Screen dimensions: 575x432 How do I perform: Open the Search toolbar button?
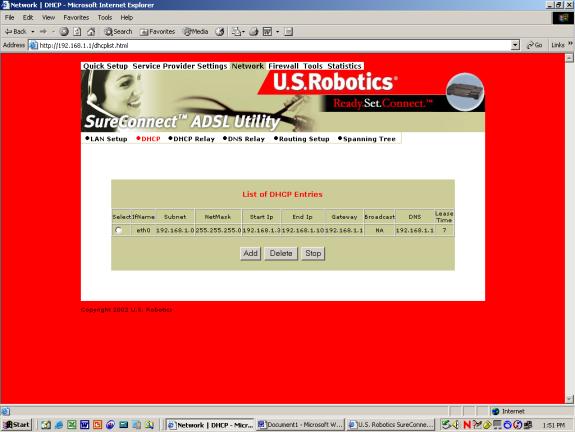point(118,32)
